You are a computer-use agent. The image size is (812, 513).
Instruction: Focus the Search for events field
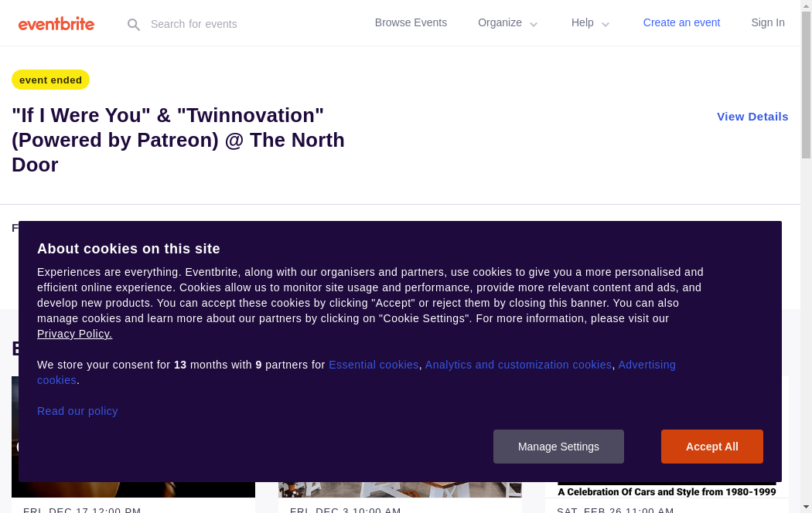click(x=232, y=24)
